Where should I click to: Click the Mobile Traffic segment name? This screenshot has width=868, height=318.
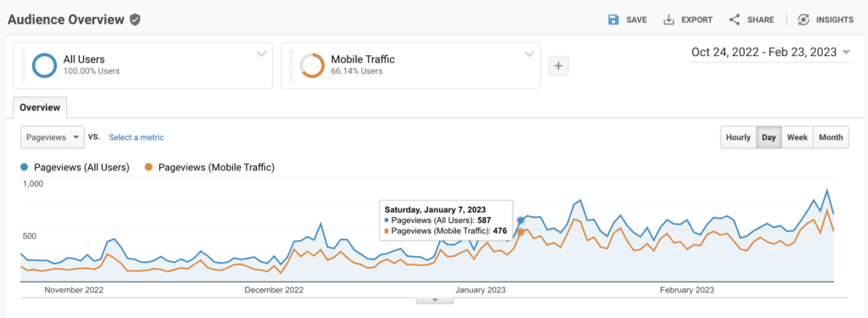click(x=363, y=59)
